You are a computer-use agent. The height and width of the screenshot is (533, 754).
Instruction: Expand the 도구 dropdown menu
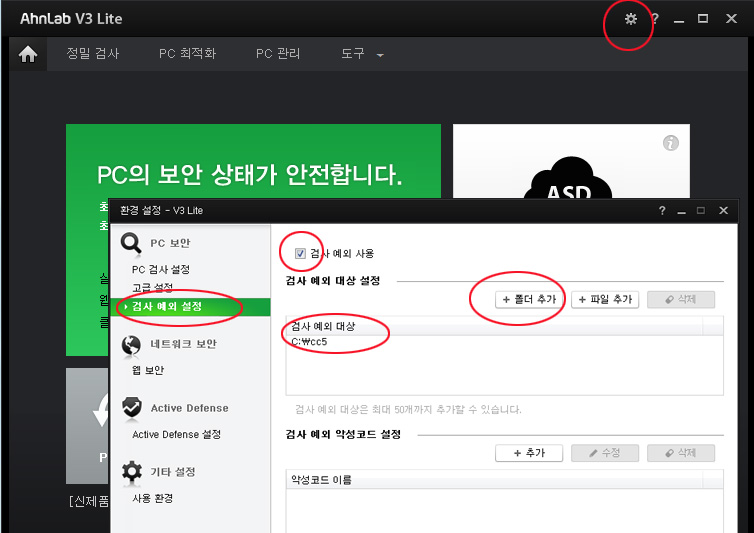[362, 53]
